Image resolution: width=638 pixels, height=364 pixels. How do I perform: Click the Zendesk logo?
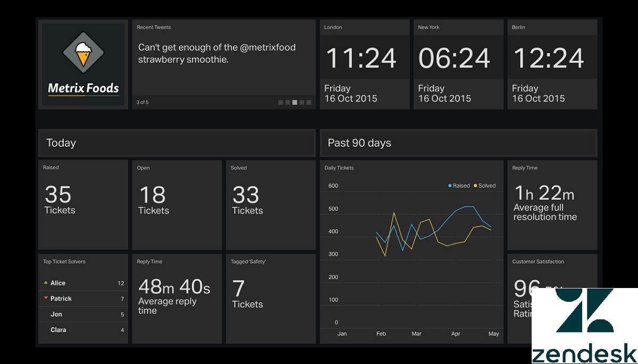(584, 325)
